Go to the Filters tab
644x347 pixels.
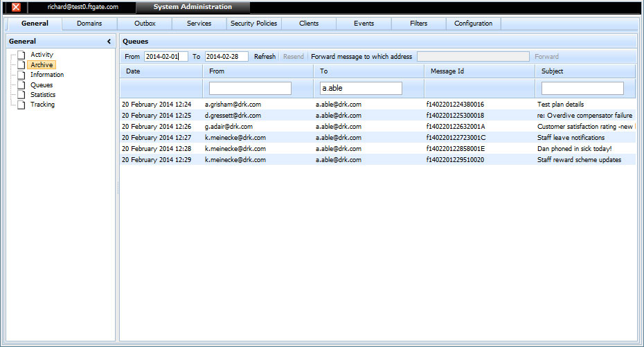[x=418, y=24]
